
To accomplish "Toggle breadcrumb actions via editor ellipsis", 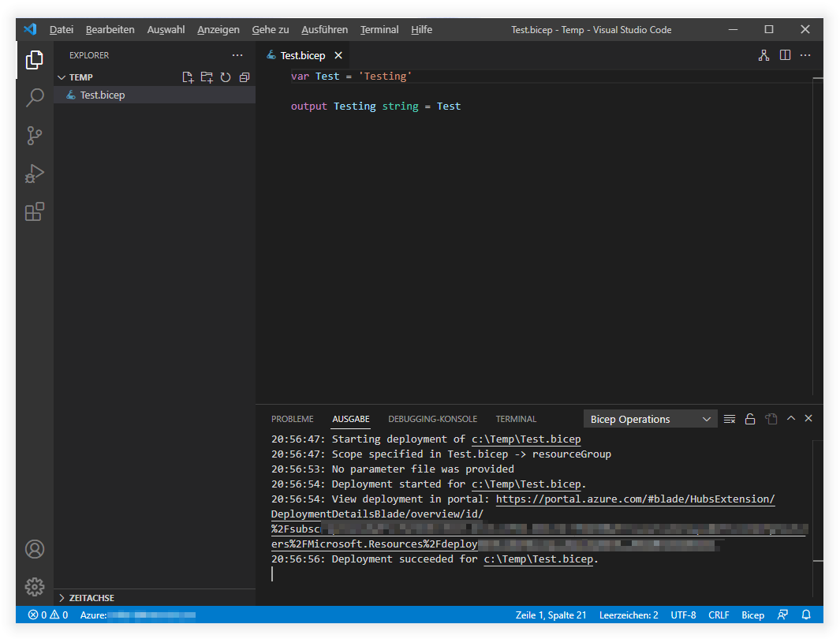I will coord(805,55).
